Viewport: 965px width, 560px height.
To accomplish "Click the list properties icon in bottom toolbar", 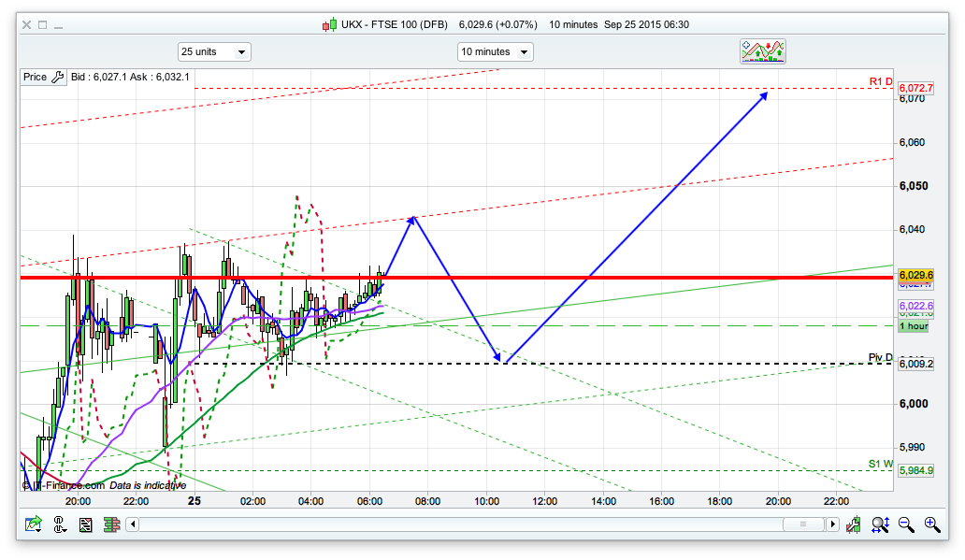I will pyautogui.click(x=86, y=524).
